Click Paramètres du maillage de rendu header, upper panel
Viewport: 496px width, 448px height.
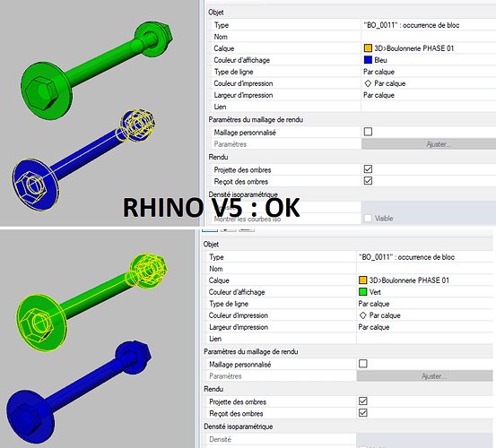pyautogui.click(x=256, y=119)
